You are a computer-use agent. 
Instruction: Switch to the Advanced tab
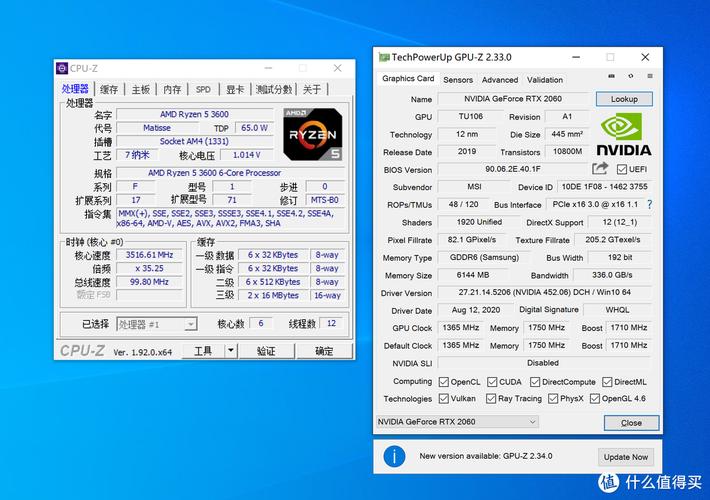(500, 80)
